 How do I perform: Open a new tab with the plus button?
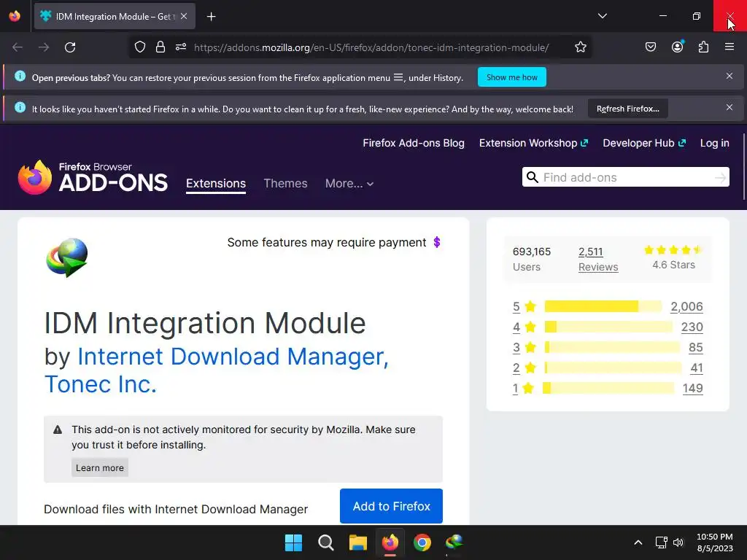211,17
